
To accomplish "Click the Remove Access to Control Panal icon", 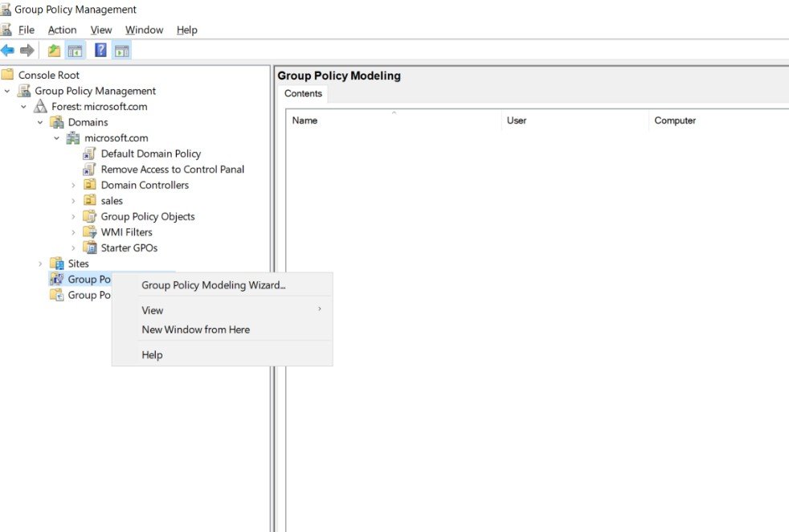I will (89, 169).
